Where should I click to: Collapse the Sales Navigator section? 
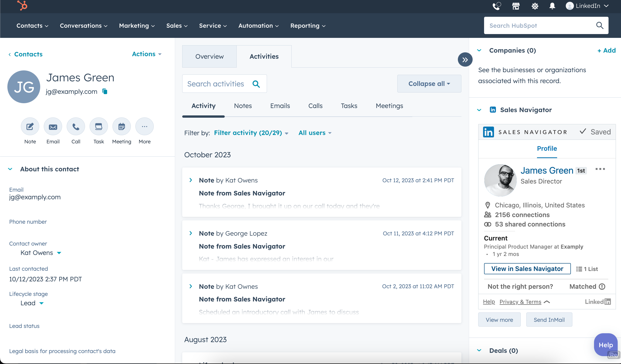[479, 110]
